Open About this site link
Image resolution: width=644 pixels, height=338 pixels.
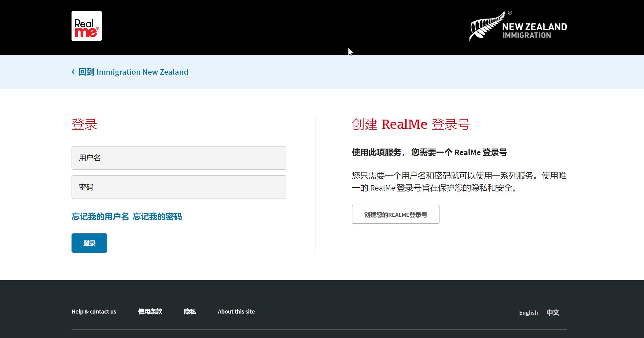pos(236,311)
